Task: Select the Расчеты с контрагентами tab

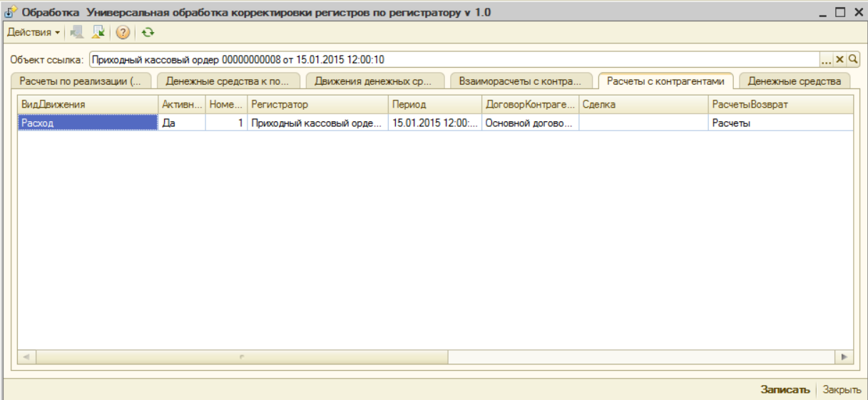Action: (x=665, y=81)
